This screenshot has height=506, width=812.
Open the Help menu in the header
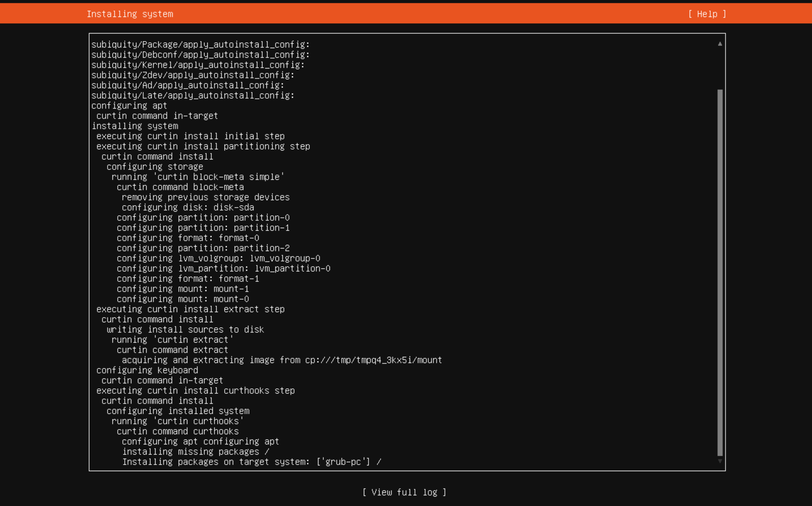(x=707, y=14)
